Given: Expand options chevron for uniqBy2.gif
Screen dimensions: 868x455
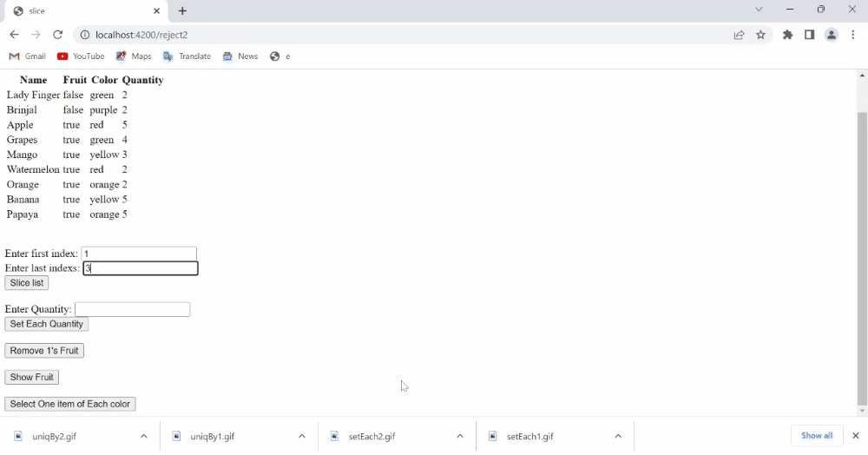Looking at the screenshot, I should [144, 436].
